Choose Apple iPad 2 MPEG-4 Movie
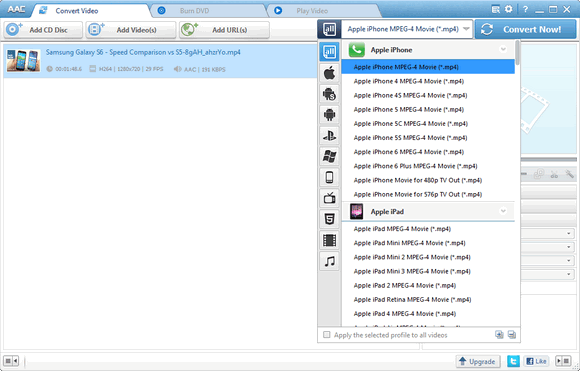580x371 pixels. tap(428, 285)
